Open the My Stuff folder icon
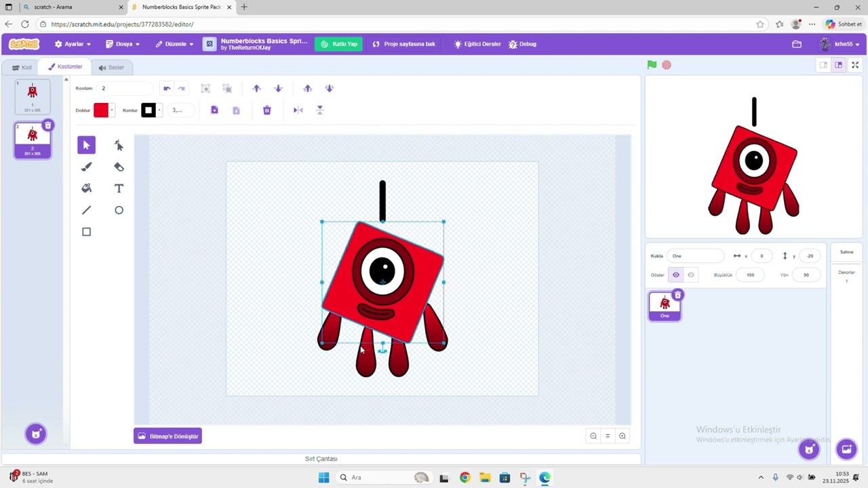The image size is (868, 488). [x=797, y=44]
